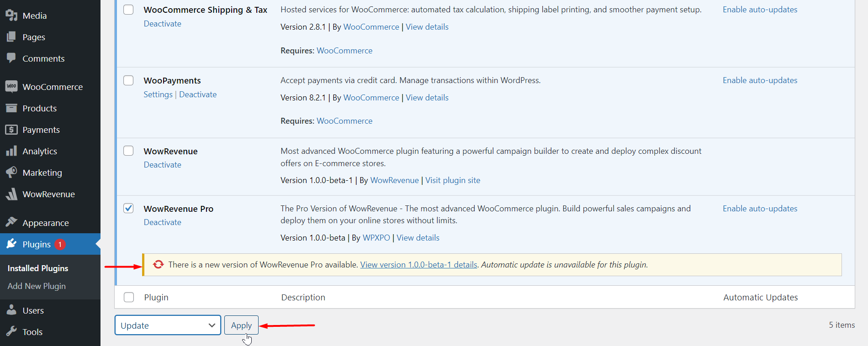The height and width of the screenshot is (346, 868).
Task: Deactivate the WooPayments plugin
Action: 198,94
